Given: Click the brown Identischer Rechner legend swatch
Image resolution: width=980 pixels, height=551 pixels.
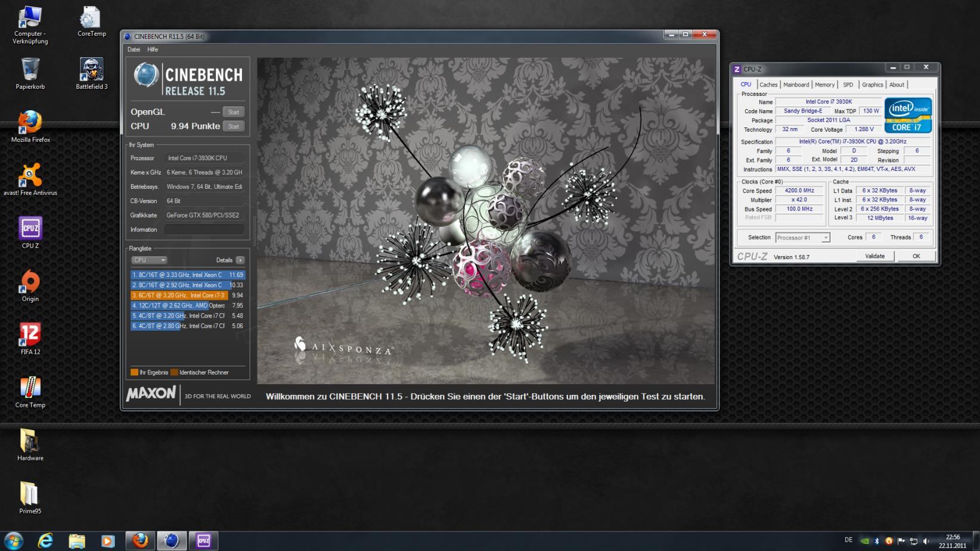Looking at the screenshot, I should [x=174, y=372].
